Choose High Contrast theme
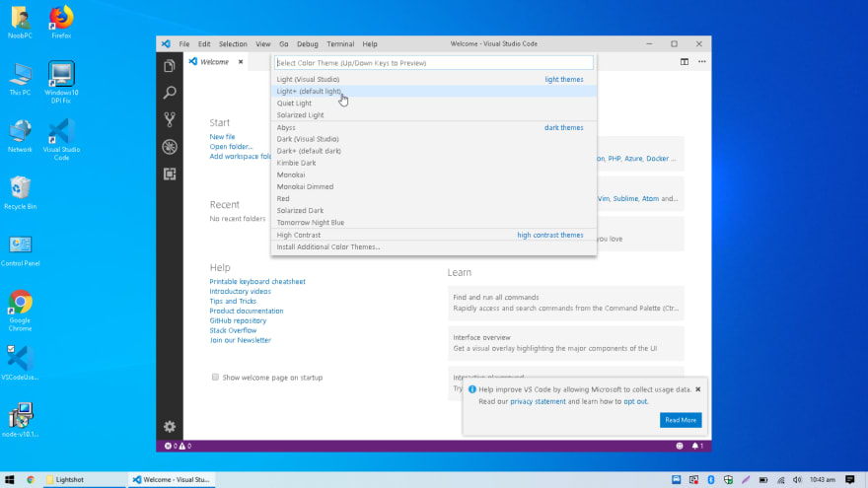 coord(433,236)
